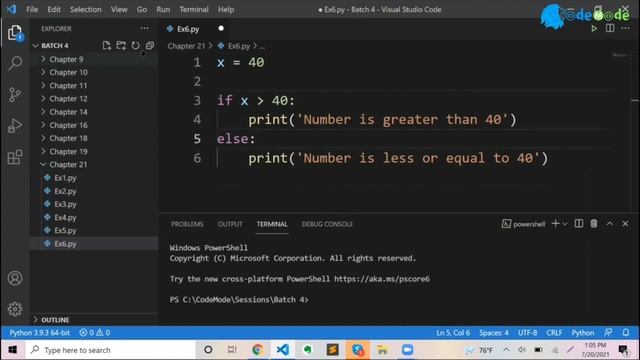Open the Extensions view

pyautogui.click(x=15, y=157)
